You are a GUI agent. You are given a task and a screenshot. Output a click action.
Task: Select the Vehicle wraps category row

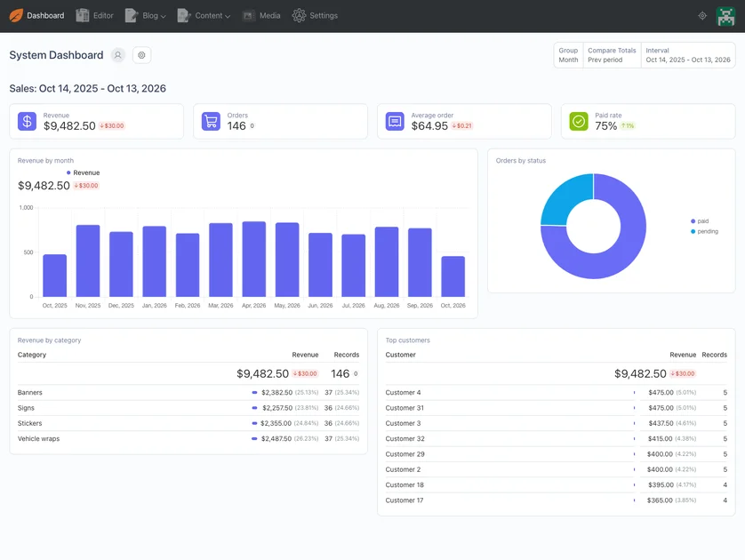(x=188, y=439)
